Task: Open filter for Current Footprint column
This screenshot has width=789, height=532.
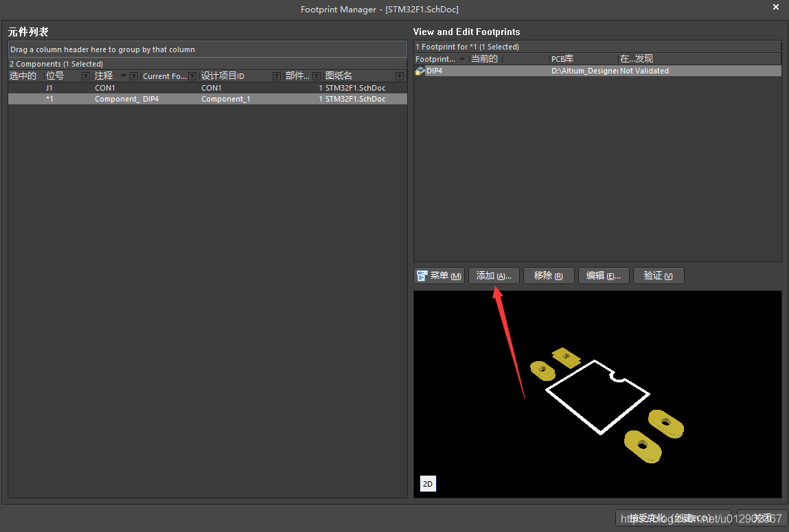Action: click(193, 76)
